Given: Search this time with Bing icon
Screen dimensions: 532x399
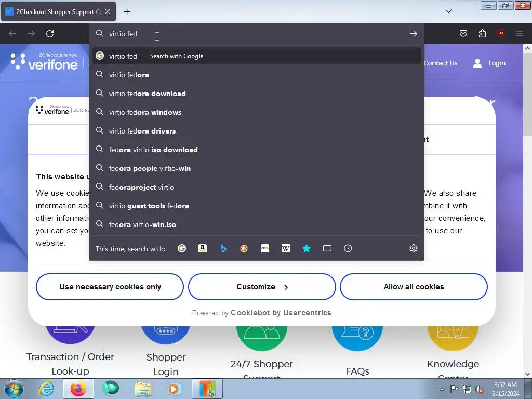Looking at the screenshot, I should click(223, 248).
